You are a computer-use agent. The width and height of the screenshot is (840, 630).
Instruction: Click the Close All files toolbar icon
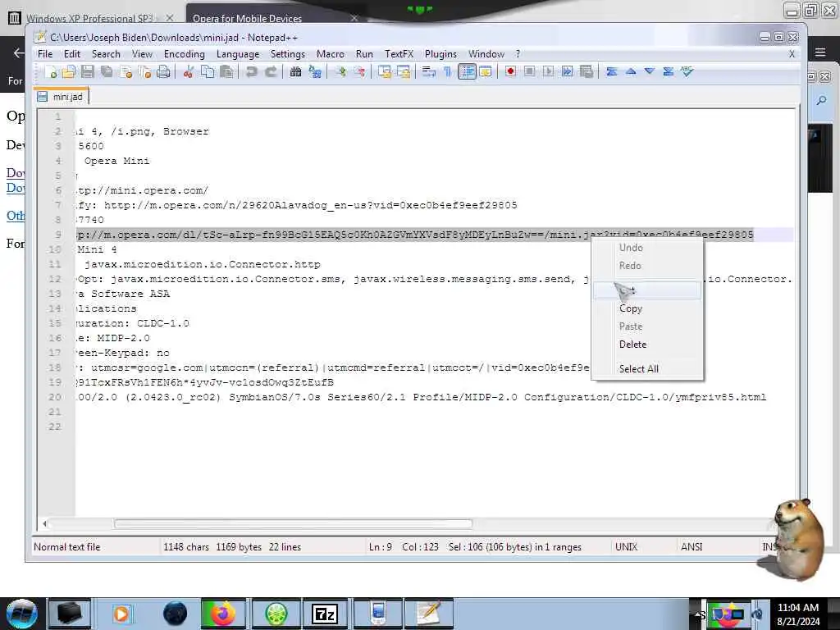click(144, 72)
